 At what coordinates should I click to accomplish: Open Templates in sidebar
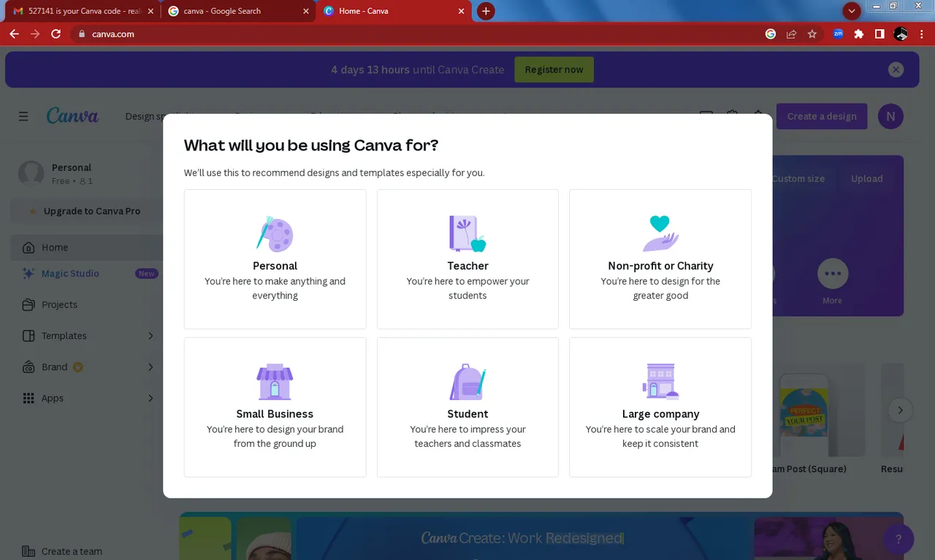[x=86, y=336]
